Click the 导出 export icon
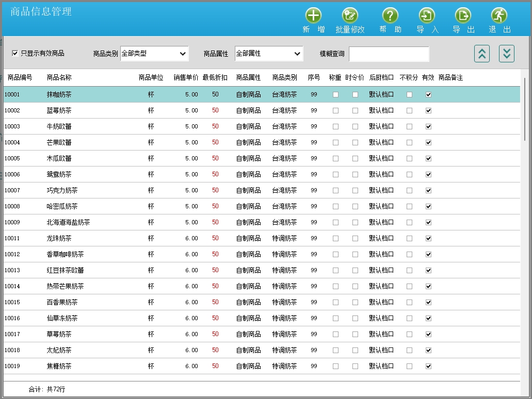532x399 pixels. (463, 15)
